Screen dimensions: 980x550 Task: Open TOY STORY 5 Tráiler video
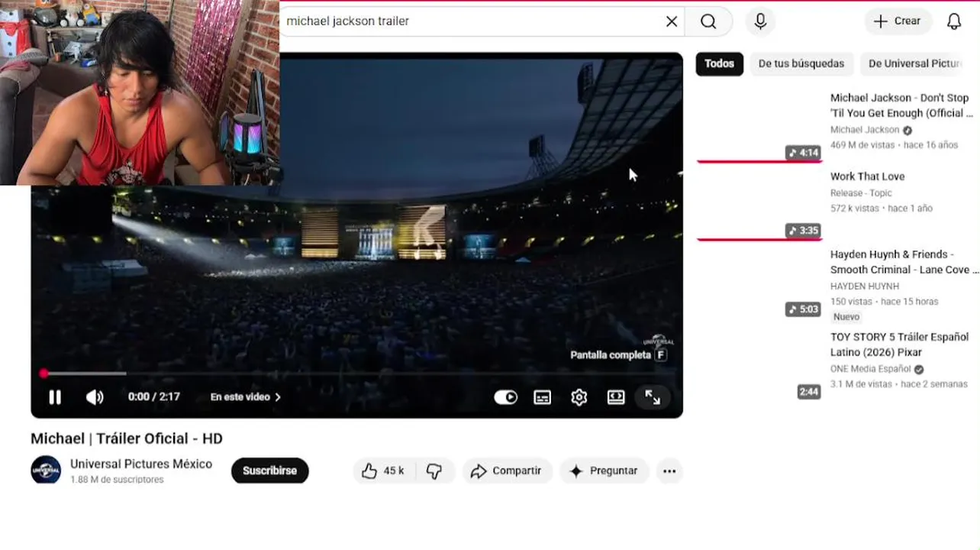[900, 345]
